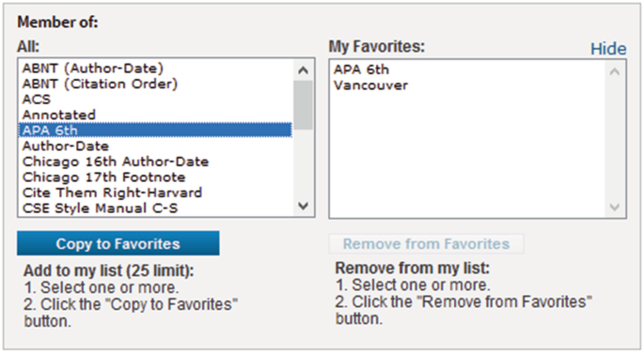
Task: Click the All list scrollbar thumb
Action: tap(303, 105)
